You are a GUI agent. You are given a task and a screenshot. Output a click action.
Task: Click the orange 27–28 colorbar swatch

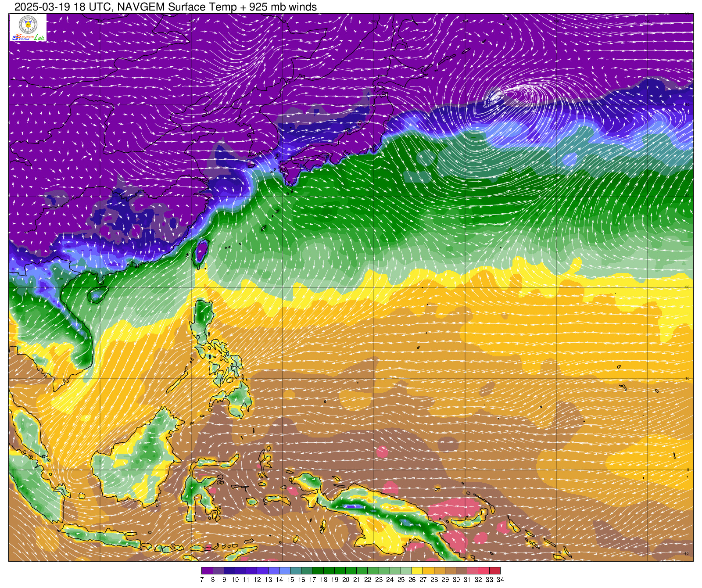pos(429,570)
